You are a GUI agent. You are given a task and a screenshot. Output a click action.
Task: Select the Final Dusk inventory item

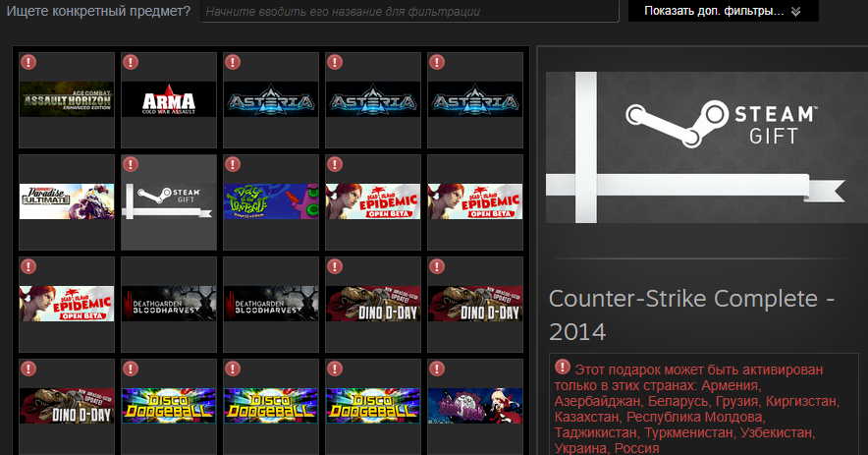[x=475, y=407]
